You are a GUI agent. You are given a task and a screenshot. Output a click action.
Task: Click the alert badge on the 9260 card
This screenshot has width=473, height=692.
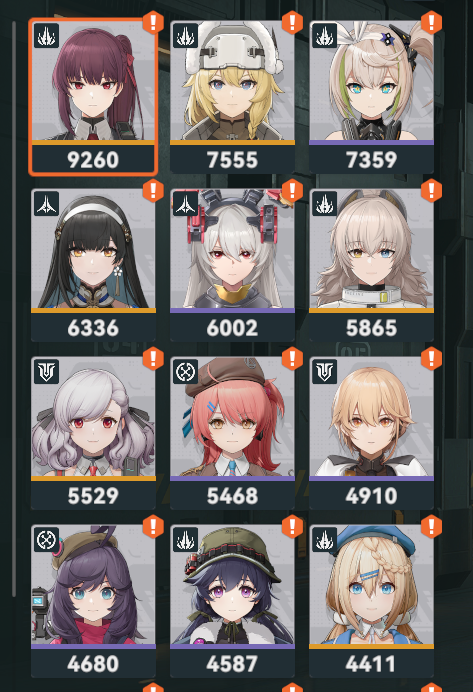153,22
